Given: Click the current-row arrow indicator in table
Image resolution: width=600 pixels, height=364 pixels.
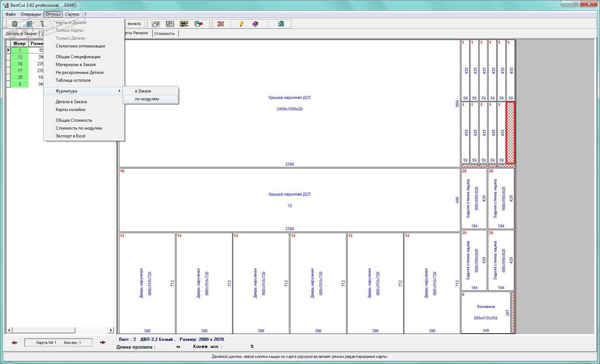Looking at the screenshot, I should pos(9,50).
